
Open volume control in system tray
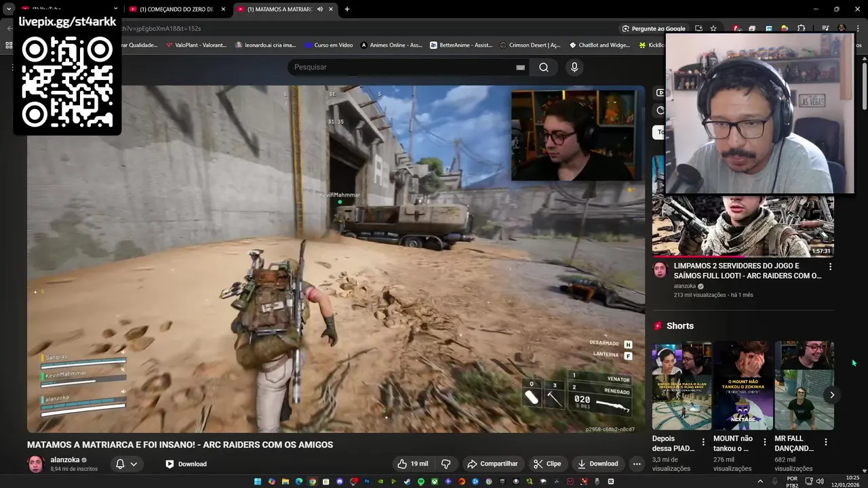pyautogui.click(x=820, y=481)
